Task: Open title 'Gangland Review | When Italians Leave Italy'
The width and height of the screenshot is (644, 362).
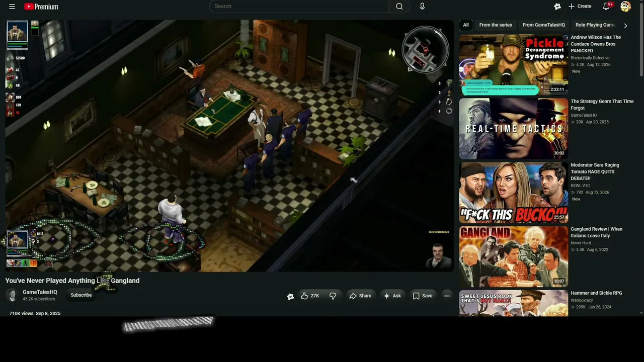Action: pyautogui.click(x=597, y=232)
